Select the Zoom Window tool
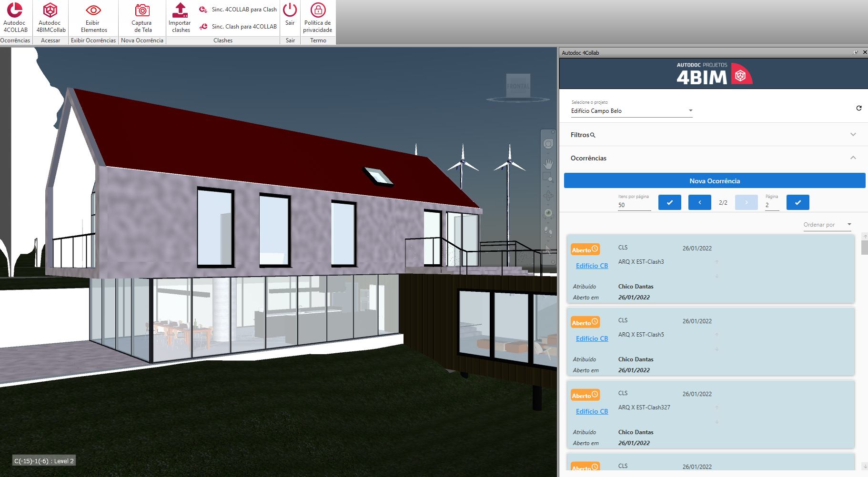Viewport: 868px width, 477px height. [x=548, y=178]
